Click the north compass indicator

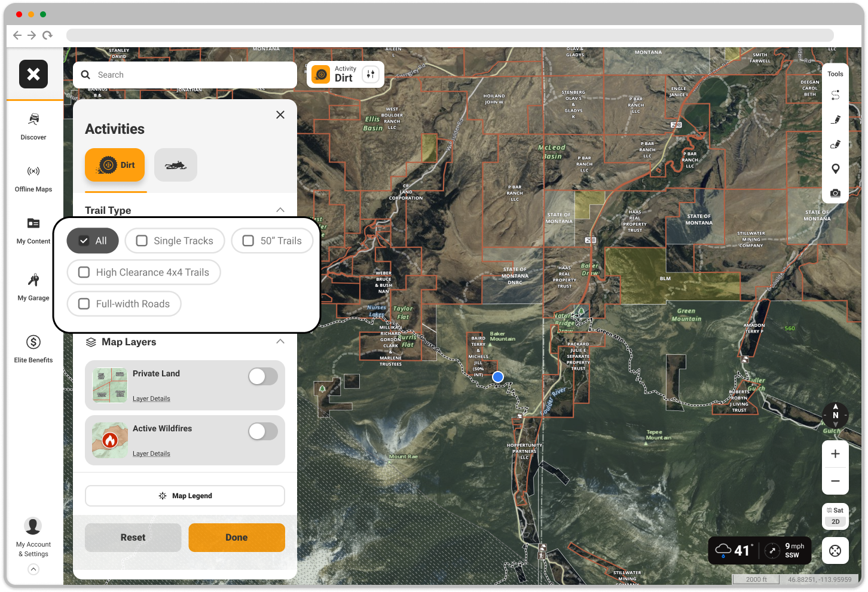[836, 414]
